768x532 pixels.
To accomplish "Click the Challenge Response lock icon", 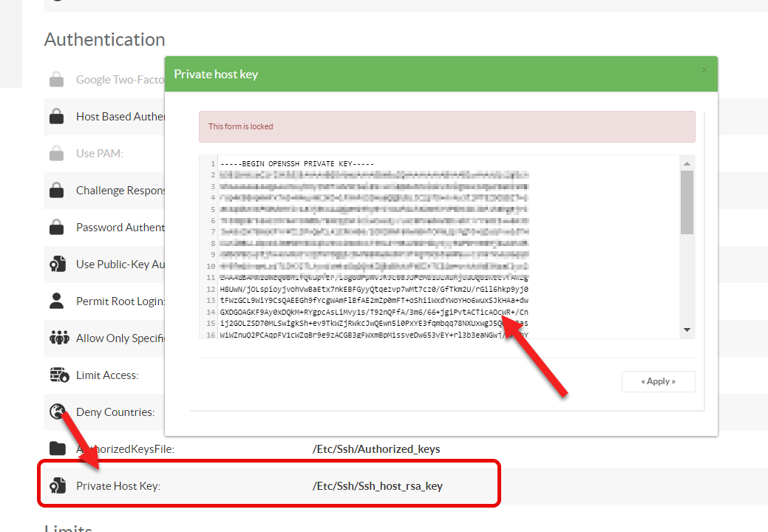I will click(56, 191).
